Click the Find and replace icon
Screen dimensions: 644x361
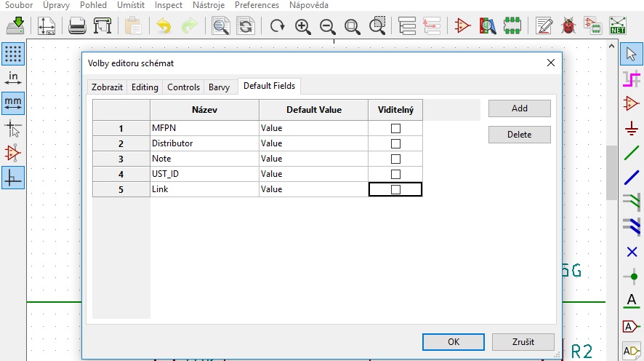pyautogui.click(x=246, y=26)
